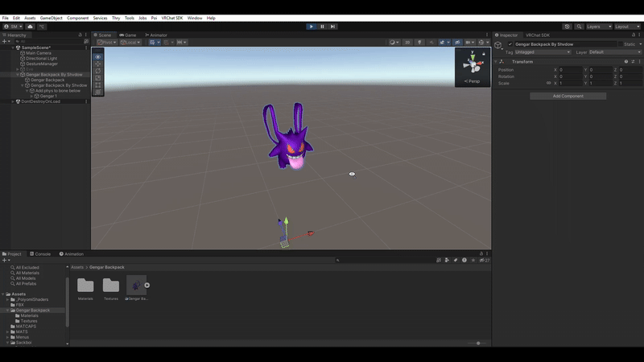
Task: Adjust the Project icon size slider
Action: click(478, 343)
